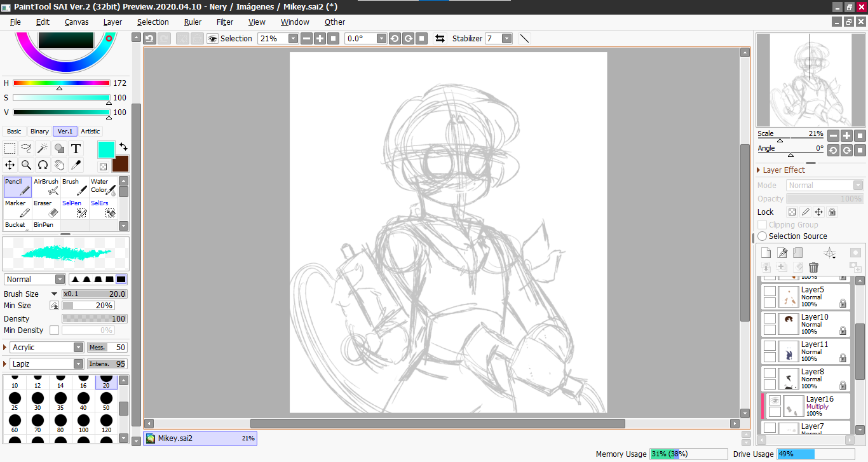Select the Magic Wand tool
Screen dimensions: 868x462
click(43, 149)
